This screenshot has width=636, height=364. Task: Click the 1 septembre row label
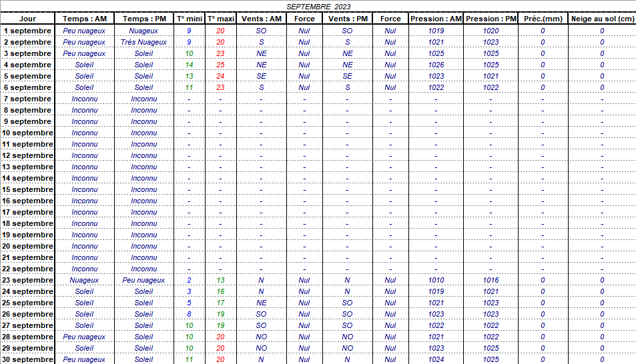27,31
